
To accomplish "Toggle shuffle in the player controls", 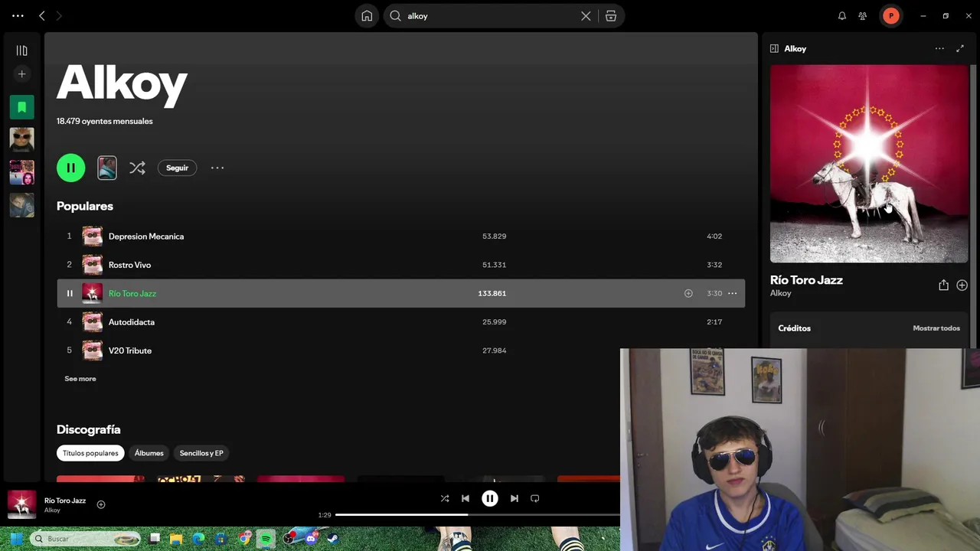I will coord(445,498).
